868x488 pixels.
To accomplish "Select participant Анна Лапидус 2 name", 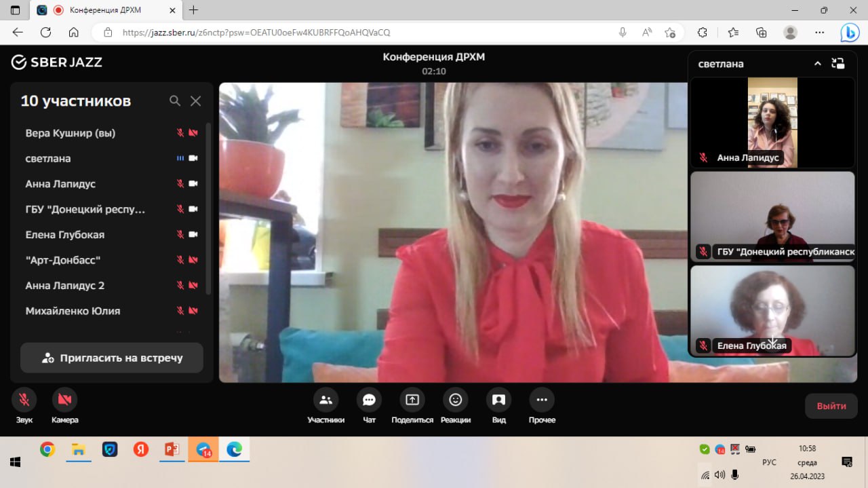I will [65, 286].
